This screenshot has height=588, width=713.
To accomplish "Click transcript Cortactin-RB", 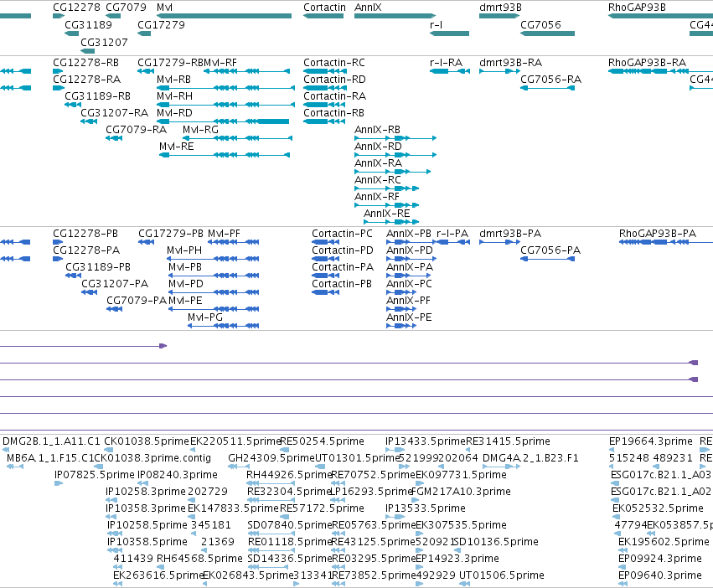I will [x=324, y=121].
